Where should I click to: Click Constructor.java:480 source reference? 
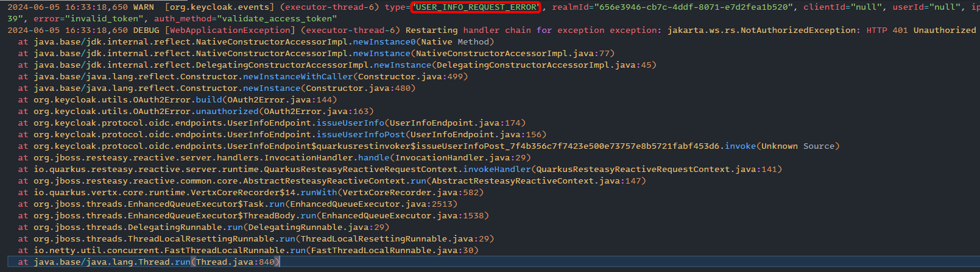point(358,88)
